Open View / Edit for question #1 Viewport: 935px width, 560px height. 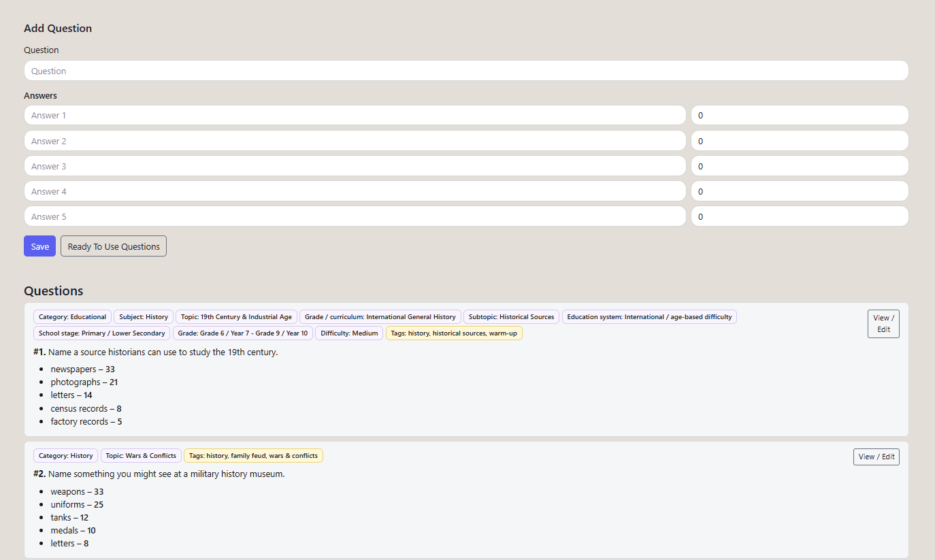pyautogui.click(x=883, y=323)
